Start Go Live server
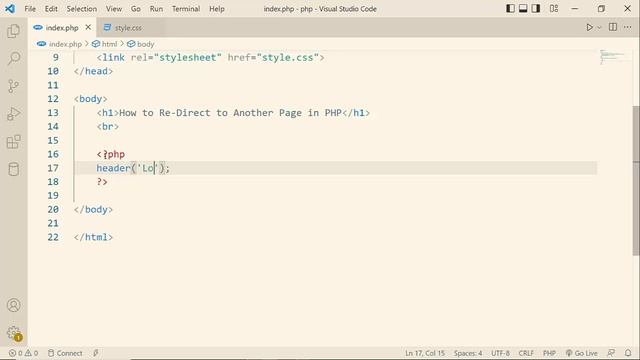Screen dimensions: 640x360 pyautogui.click(x=582, y=353)
